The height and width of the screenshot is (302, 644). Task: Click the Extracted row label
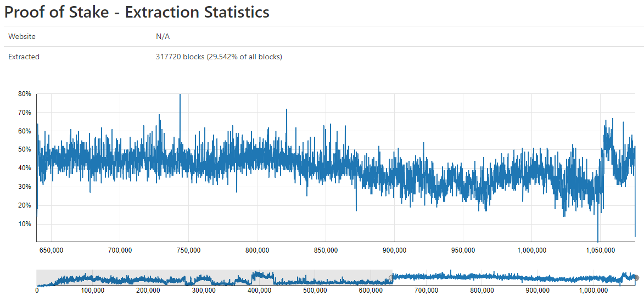(x=24, y=57)
